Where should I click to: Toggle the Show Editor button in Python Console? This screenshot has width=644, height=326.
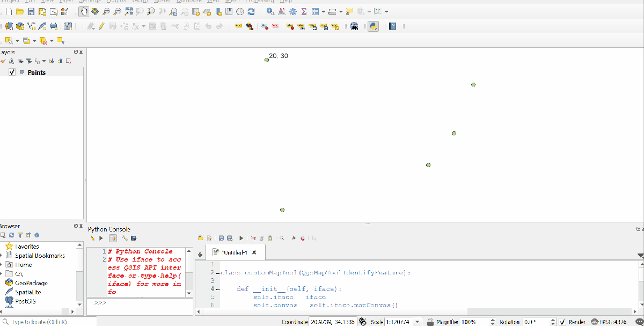tap(113, 238)
